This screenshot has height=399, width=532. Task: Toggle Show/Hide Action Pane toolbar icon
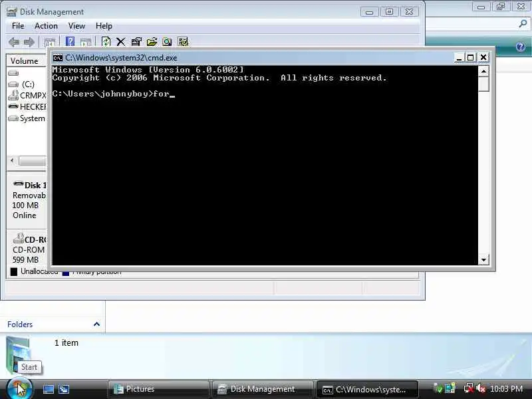pyautogui.click(x=86, y=42)
